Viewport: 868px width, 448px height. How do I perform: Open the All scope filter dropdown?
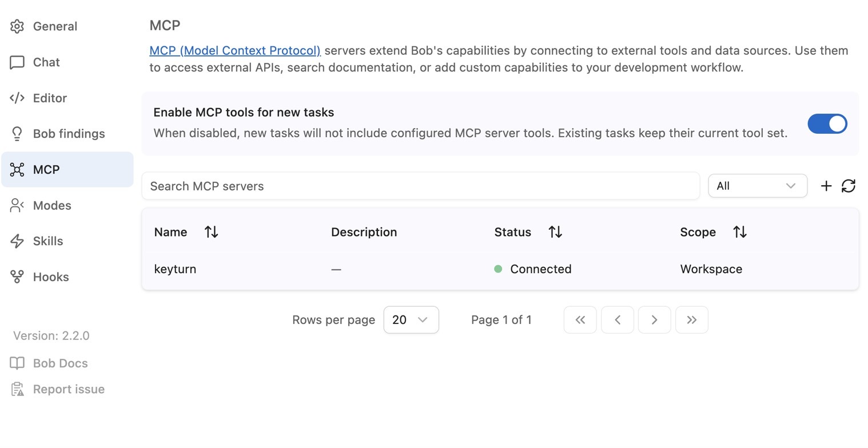pos(757,186)
